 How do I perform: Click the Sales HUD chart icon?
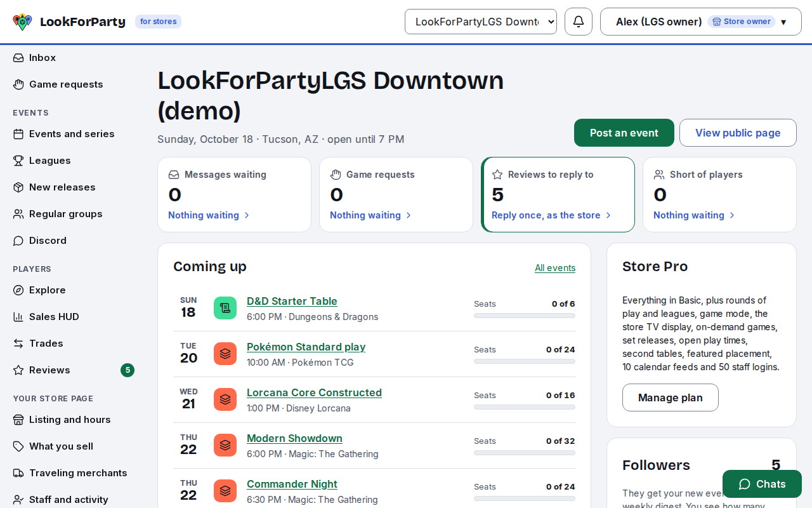coord(18,317)
